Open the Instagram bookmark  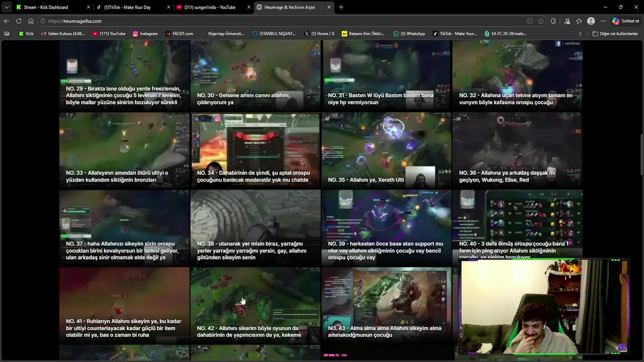145,34
